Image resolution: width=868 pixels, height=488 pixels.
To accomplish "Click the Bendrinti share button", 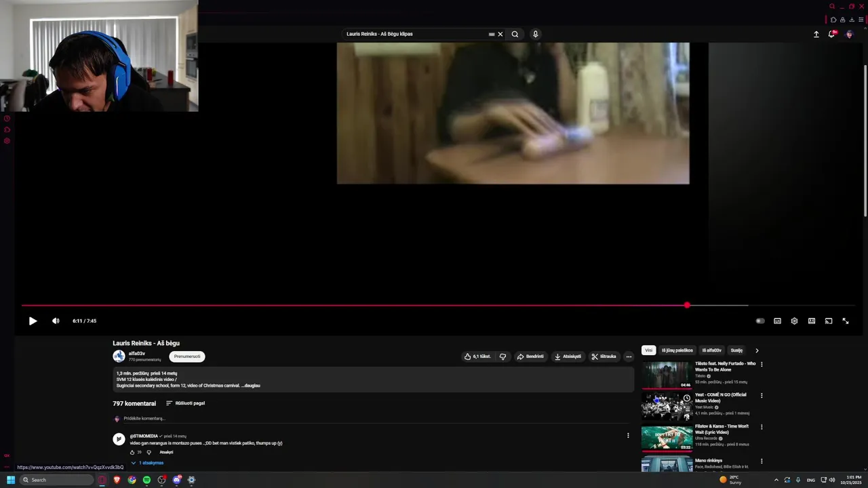I will pyautogui.click(x=530, y=357).
